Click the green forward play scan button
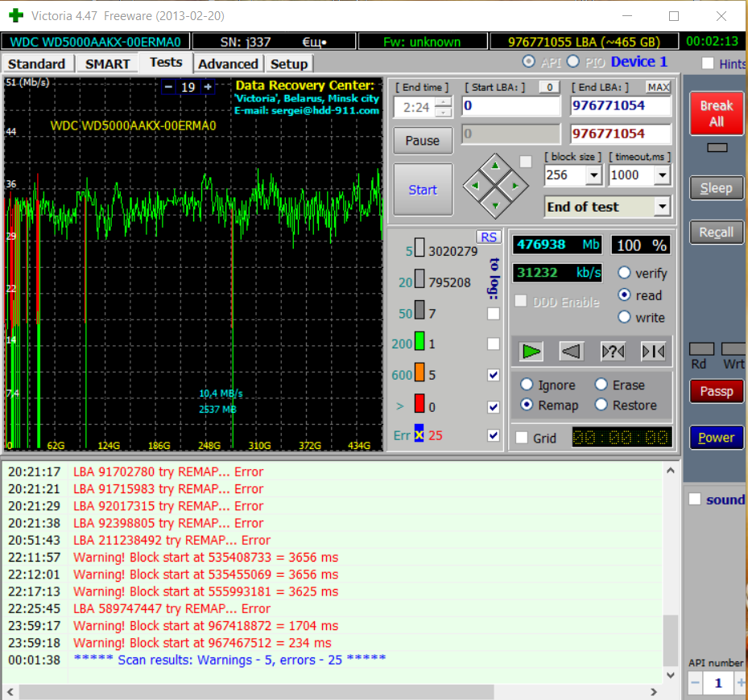Viewport: 748px width, 700px height. tap(531, 352)
